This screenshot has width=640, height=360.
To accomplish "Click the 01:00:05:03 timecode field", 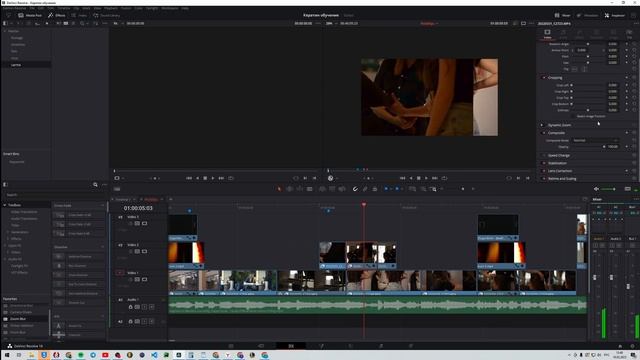I will pyautogui.click(x=138, y=208).
